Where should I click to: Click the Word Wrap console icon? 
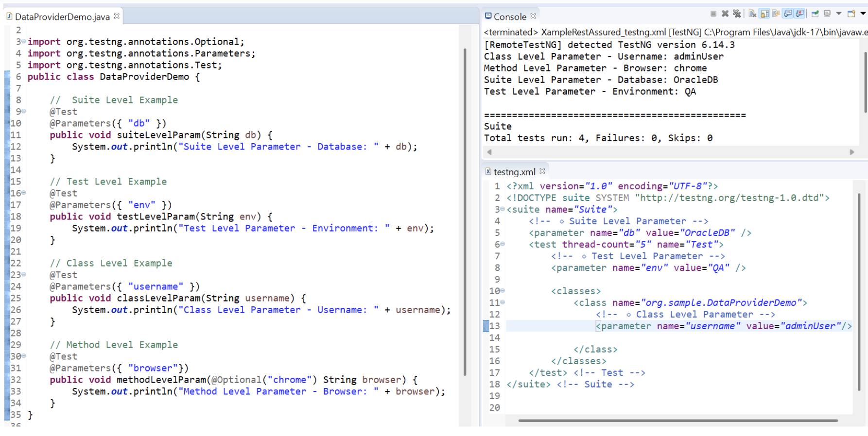tap(776, 14)
